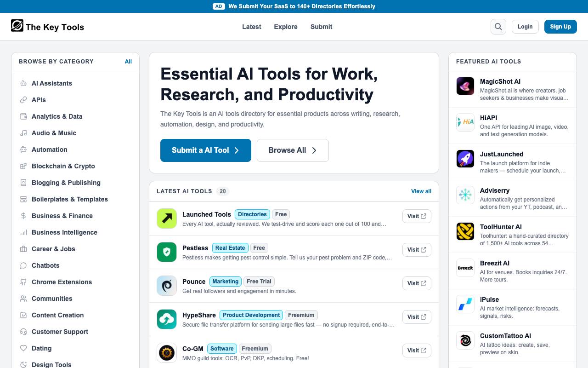Click the Business Intelligence chart icon
The width and height of the screenshot is (588, 368).
click(x=23, y=232)
